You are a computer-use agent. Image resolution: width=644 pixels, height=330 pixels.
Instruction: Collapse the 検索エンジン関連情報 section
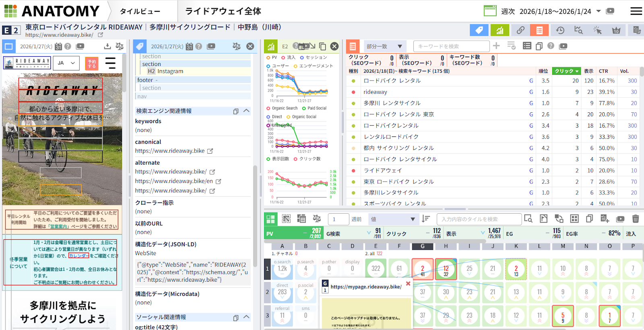coord(246,111)
